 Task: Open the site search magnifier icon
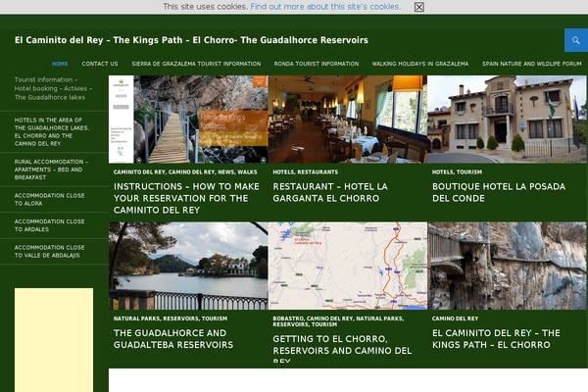[x=576, y=40]
